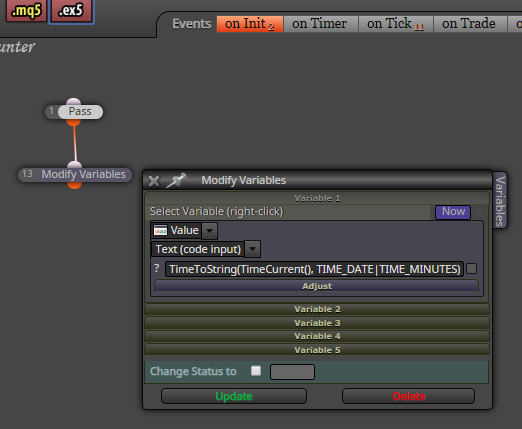The width and height of the screenshot is (522, 429).
Task: Switch to the on Timer events tab
Action: (320, 24)
